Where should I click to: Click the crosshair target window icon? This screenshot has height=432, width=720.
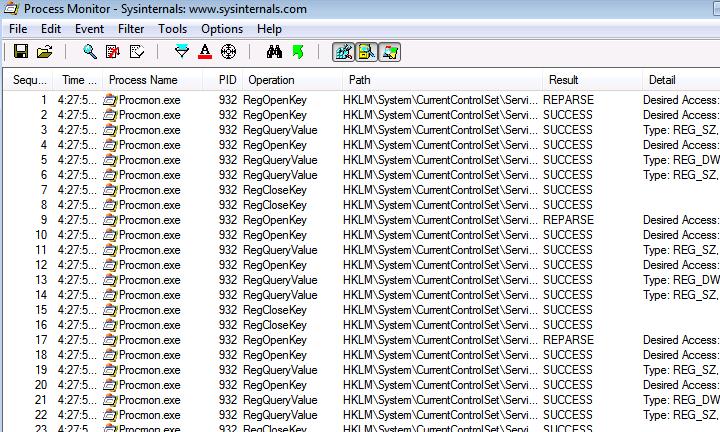229,51
